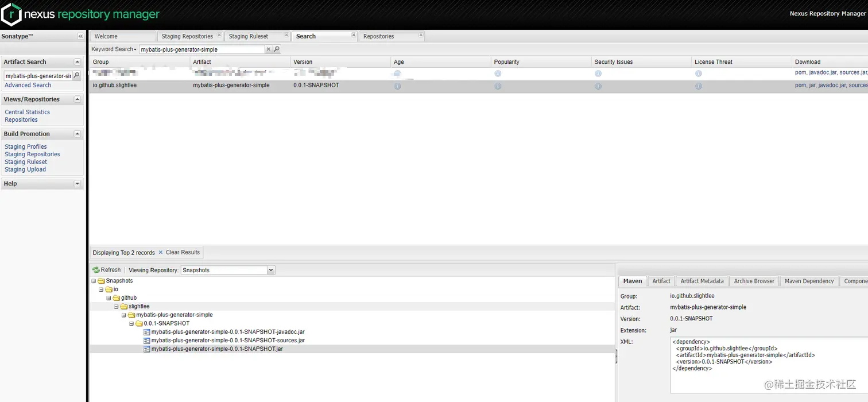868x402 pixels.
Task: Expand the Help sidebar panel
Action: point(77,184)
